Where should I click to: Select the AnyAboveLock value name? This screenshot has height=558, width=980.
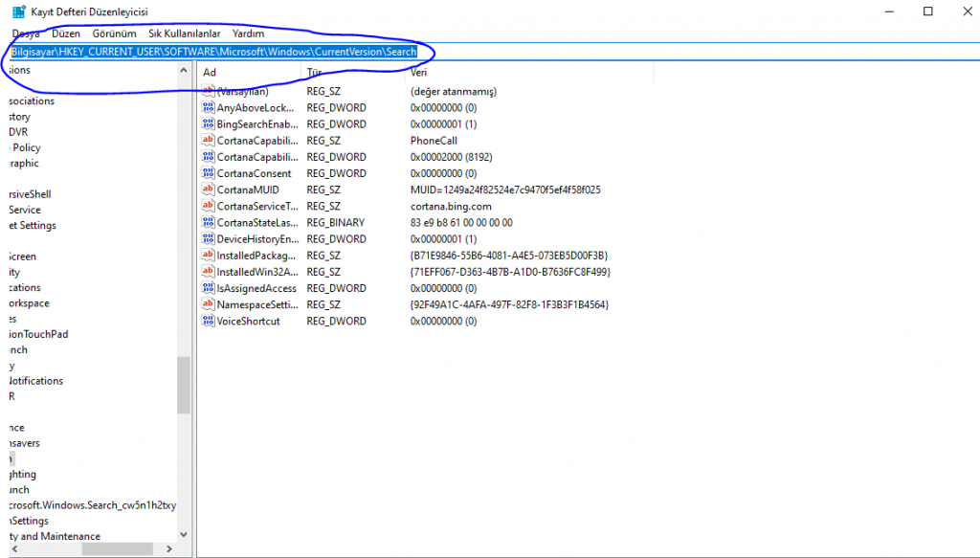point(255,107)
